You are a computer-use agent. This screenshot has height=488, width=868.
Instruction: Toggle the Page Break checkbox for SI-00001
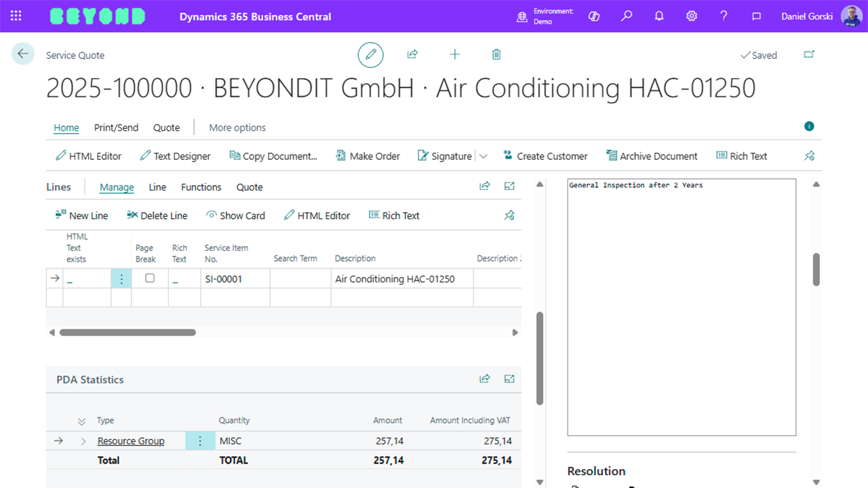coord(150,278)
